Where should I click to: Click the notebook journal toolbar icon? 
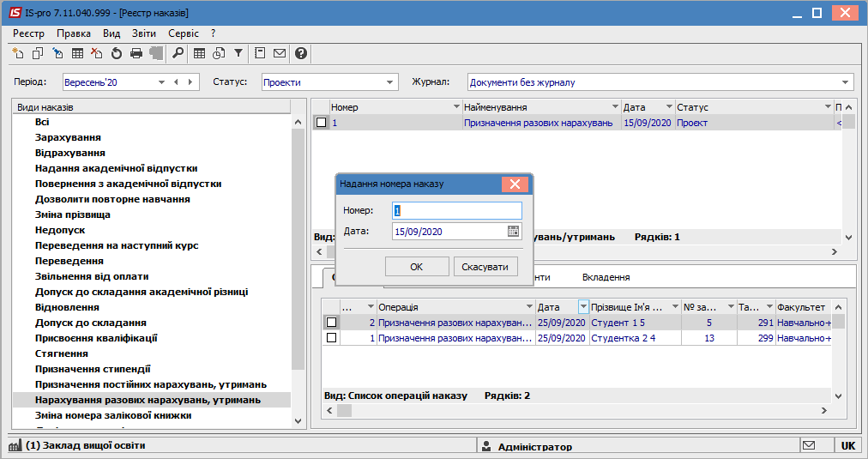pyautogui.click(x=260, y=53)
